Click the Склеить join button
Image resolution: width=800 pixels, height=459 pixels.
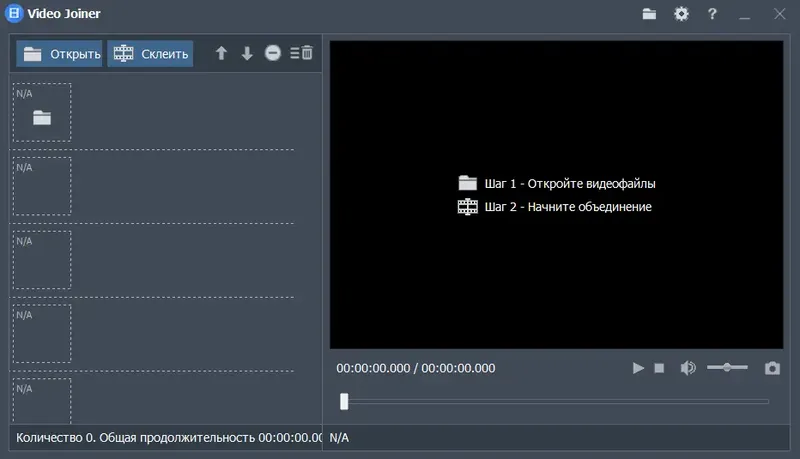point(150,54)
